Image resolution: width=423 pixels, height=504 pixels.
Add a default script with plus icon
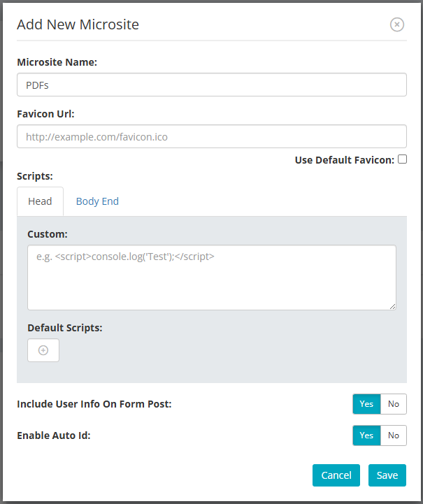(43, 350)
